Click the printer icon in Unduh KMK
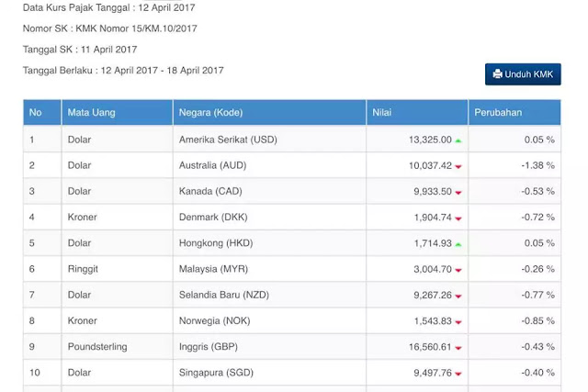 (x=497, y=73)
